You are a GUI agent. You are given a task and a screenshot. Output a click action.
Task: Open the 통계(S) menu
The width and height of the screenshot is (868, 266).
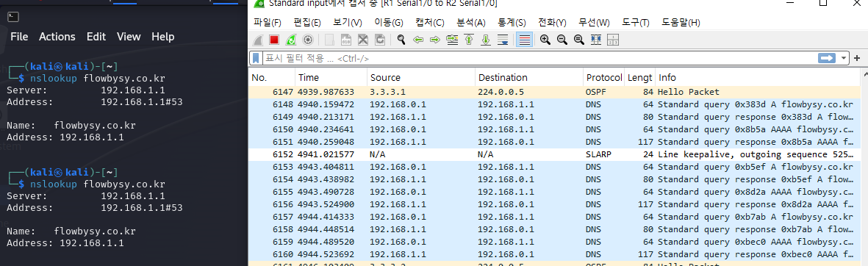tap(512, 23)
